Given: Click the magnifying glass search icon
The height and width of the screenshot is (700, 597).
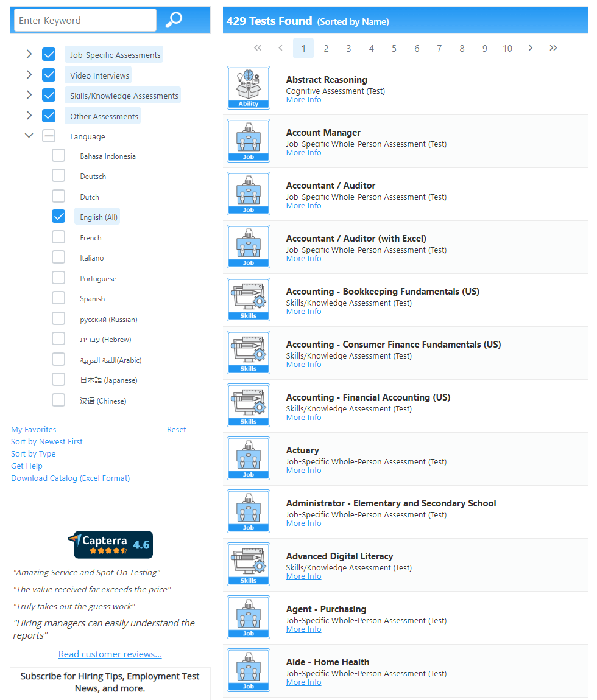Looking at the screenshot, I should pyautogui.click(x=174, y=20).
